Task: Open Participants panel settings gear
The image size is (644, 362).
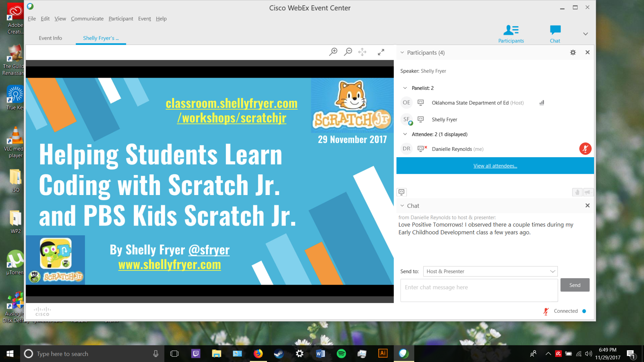Action: pos(573,52)
